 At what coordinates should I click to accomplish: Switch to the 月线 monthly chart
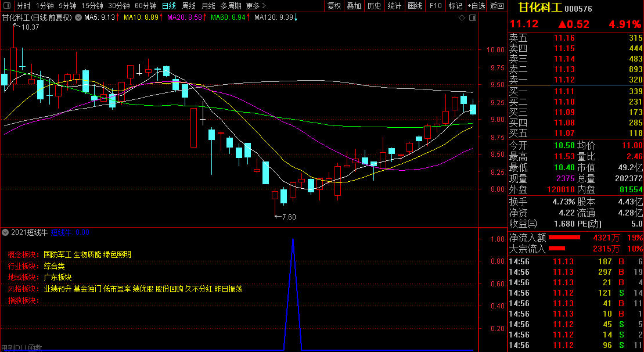[208, 6]
